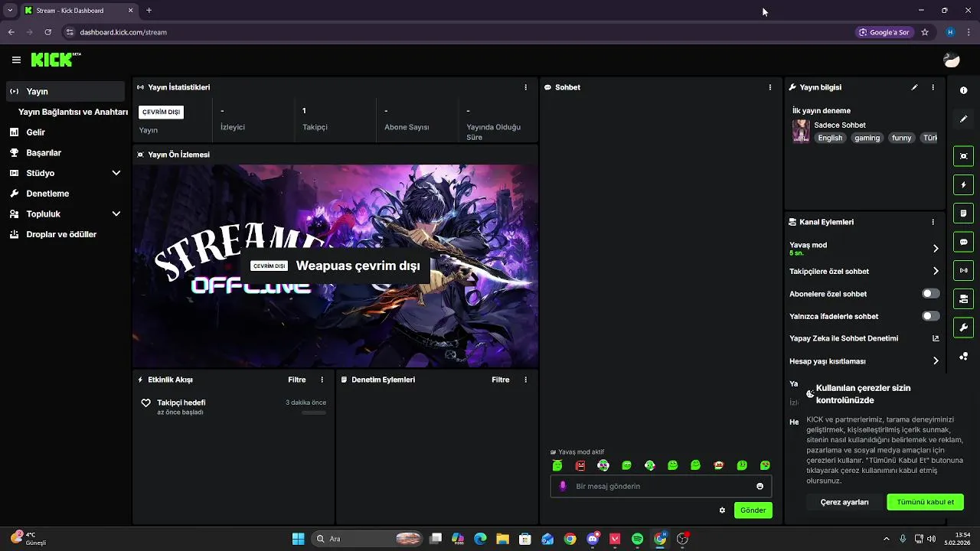Viewport: 980px width, 551px height.
Task: Reload the page in browser toolbar
Action: click(47, 32)
